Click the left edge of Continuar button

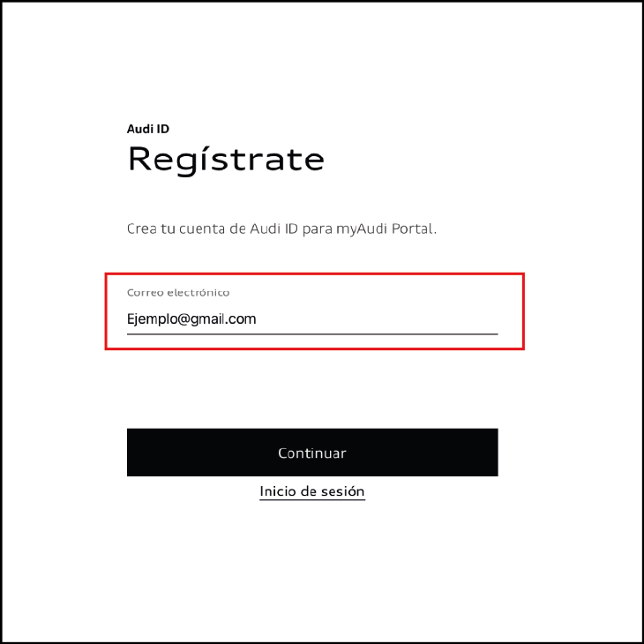coord(132,453)
